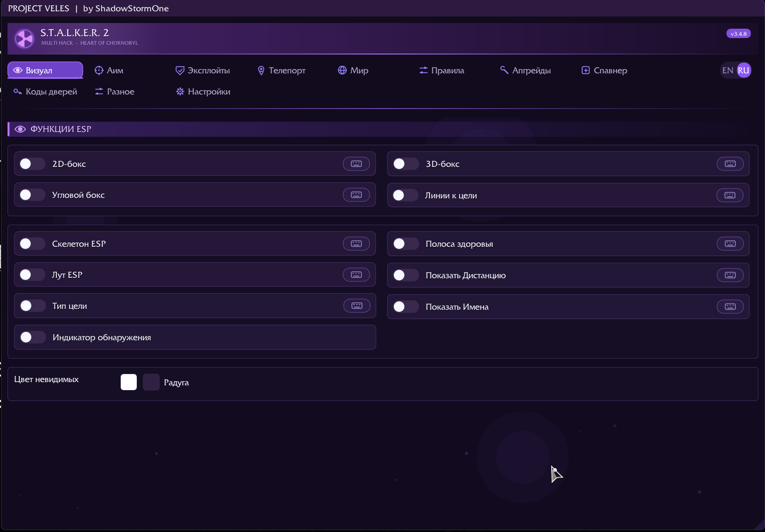The height and width of the screenshot is (532, 765).
Task: Click the v3.4.8 version badge
Action: pos(739,33)
